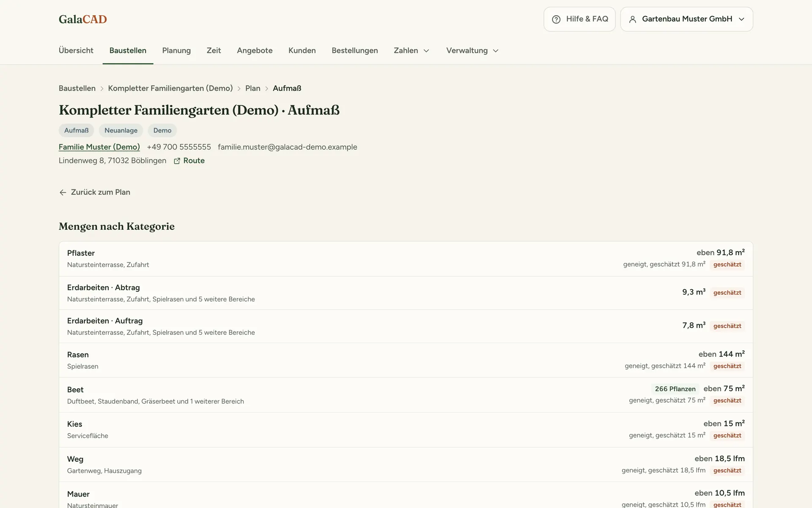
Task: Expand the Zahlen menu
Action: click(x=411, y=50)
